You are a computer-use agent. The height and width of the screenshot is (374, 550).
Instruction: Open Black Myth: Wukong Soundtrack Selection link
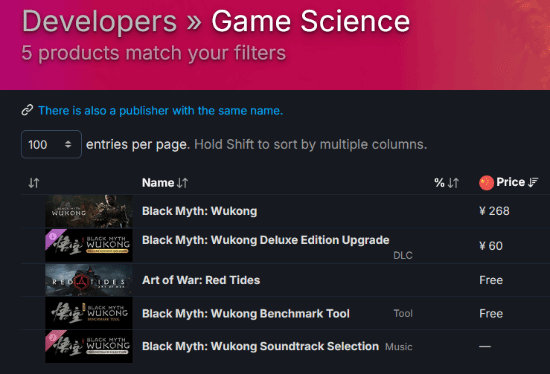point(260,346)
